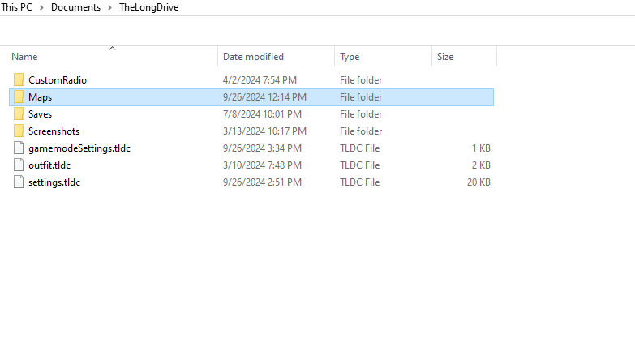The height and width of the screenshot is (364, 635).
Task: Click File folder type of Saves row
Action: [x=361, y=114]
